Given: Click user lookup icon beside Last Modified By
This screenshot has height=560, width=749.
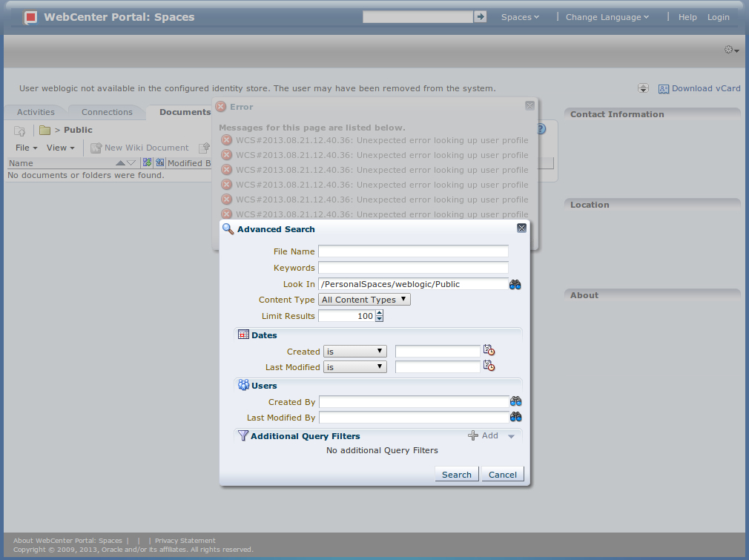Looking at the screenshot, I should [516, 417].
